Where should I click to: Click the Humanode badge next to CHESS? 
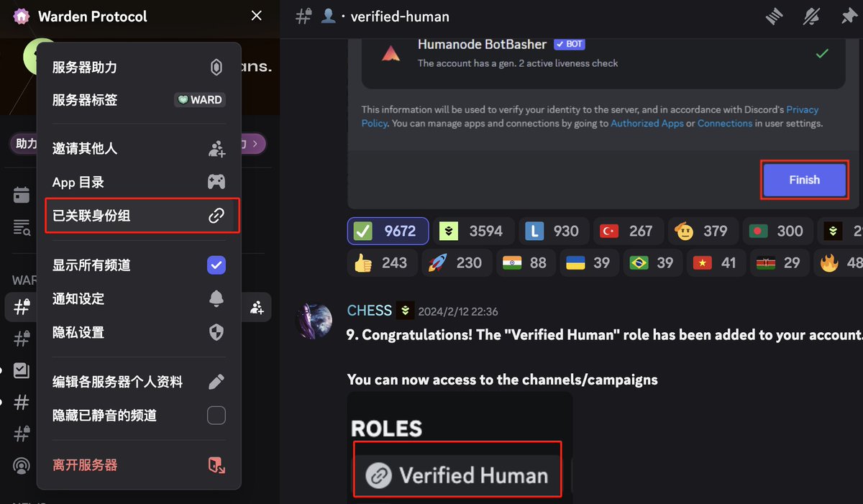tap(405, 311)
